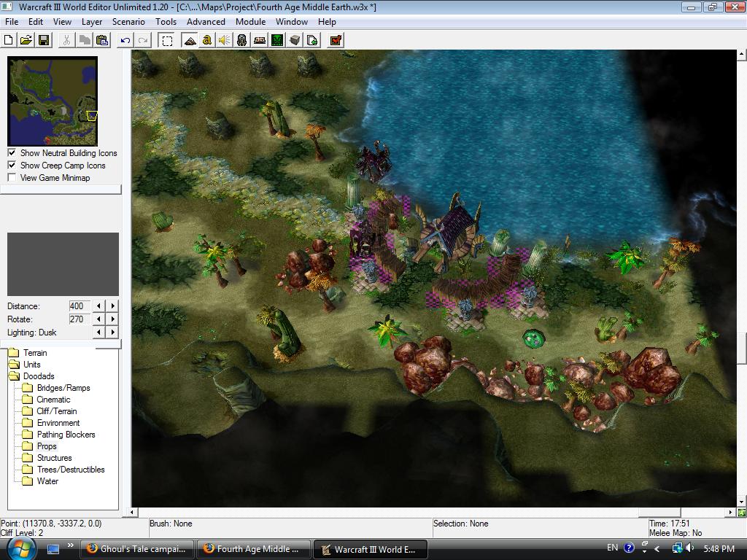This screenshot has height=560, width=747.
Task: Open the Object Manager module
Action: click(x=295, y=41)
